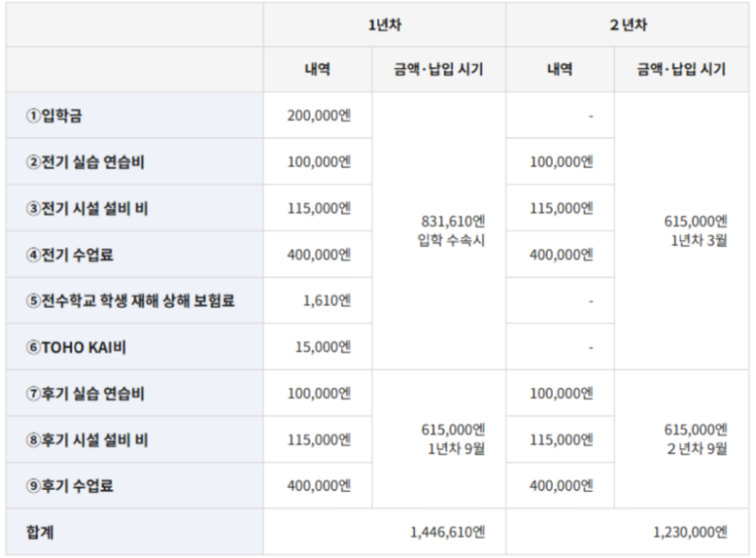Screen dimensions: 756x558
Task: Click the ⑤전수학교 학생 재해 상해 보험료 label
Action: click(x=129, y=301)
